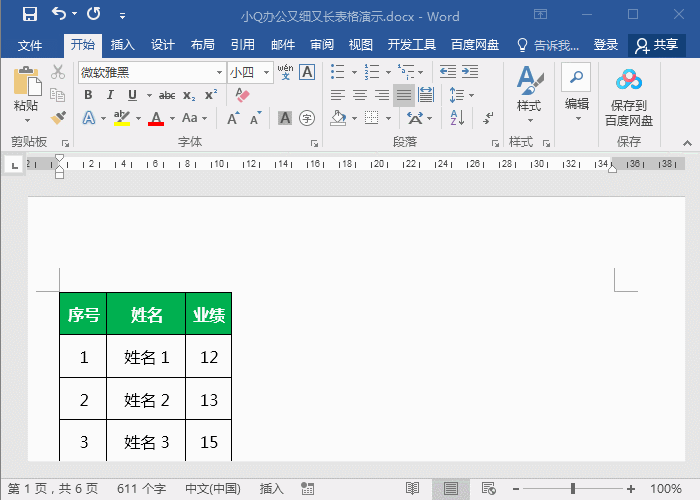Open the borders dropdown arrow
700x500 pixels.
388,119
